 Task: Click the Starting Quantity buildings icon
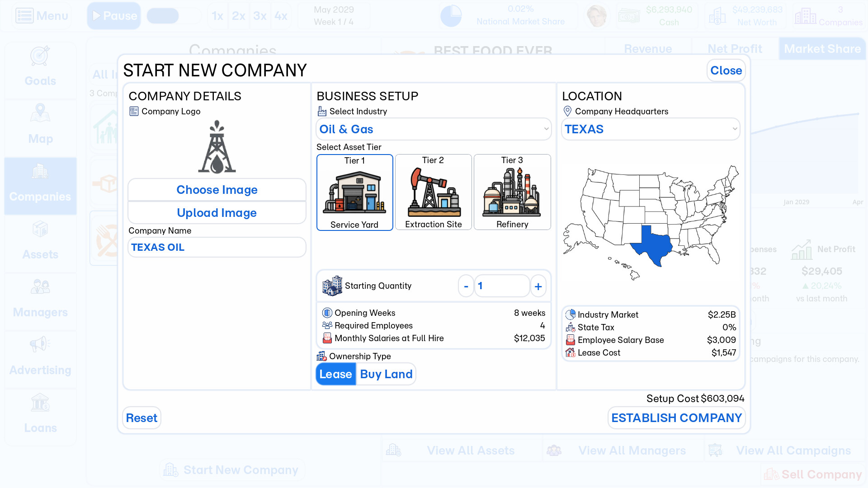332,286
